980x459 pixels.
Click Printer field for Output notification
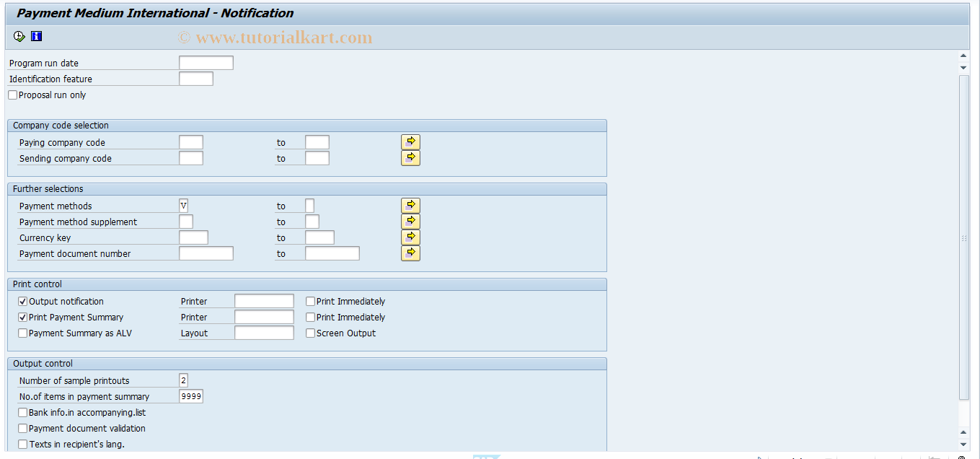pyautogui.click(x=264, y=301)
